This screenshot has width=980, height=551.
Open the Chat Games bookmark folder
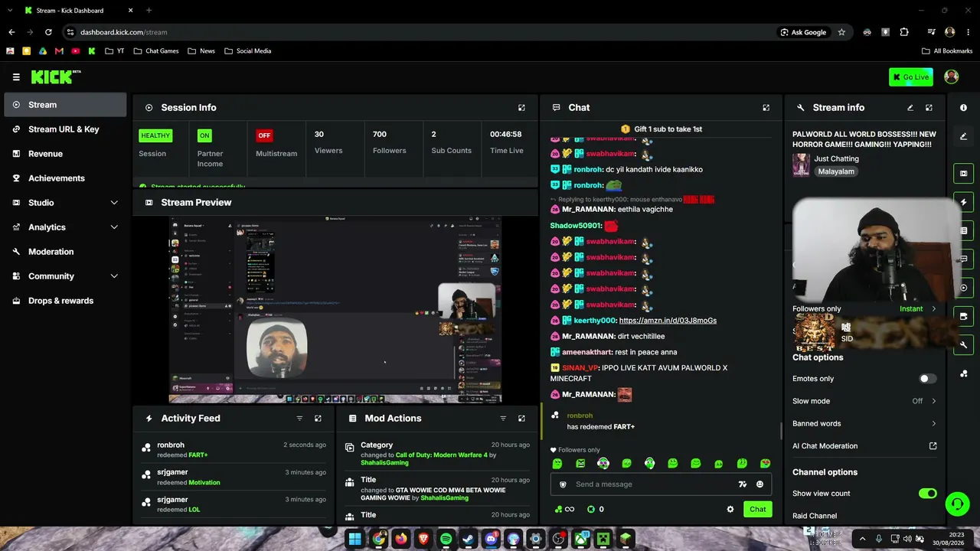(x=156, y=51)
